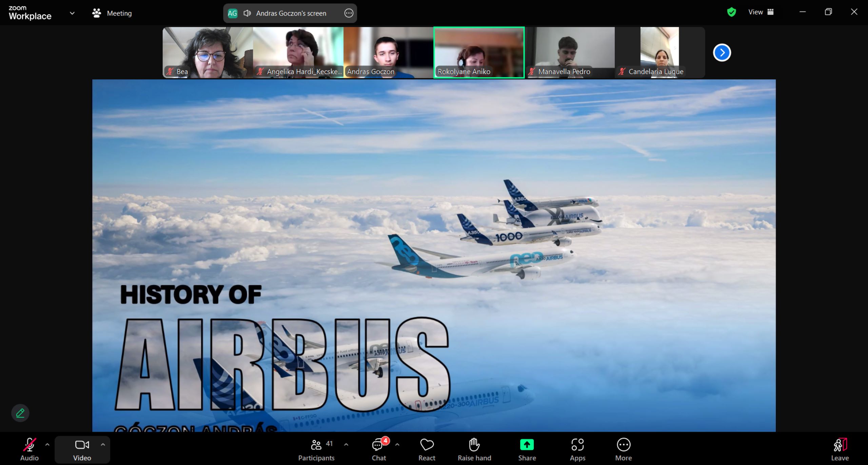Click the shared Airbus slide
The image size is (868, 465).
tap(434, 256)
